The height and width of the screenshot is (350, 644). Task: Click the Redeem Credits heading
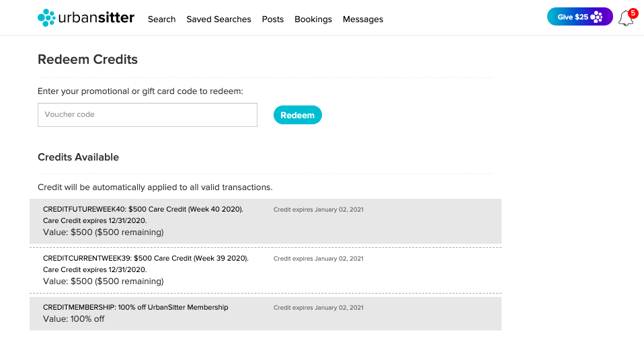click(x=87, y=60)
